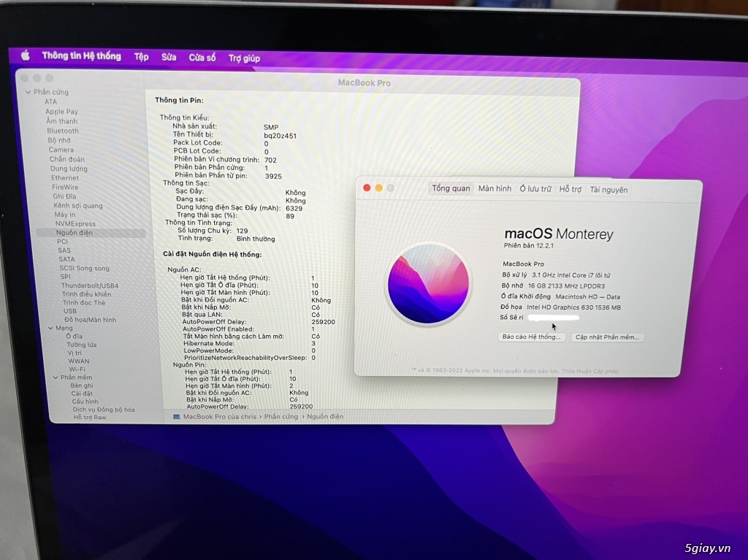The width and height of the screenshot is (748, 560).
Task: Open the Thông tin Hệ thống menu
Action: (82, 55)
